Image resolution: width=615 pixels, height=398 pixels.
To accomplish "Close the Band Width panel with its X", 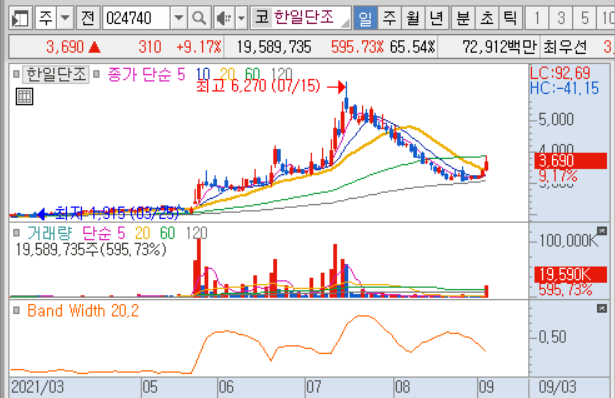I will click(602, 309).
